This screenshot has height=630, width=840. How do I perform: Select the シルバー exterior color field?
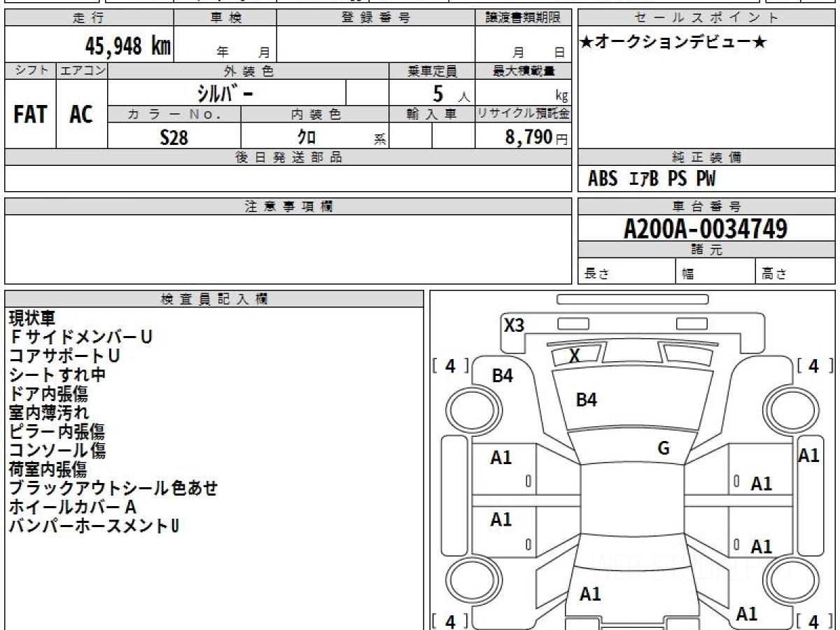pyautogui.click(x=227, y=92)
